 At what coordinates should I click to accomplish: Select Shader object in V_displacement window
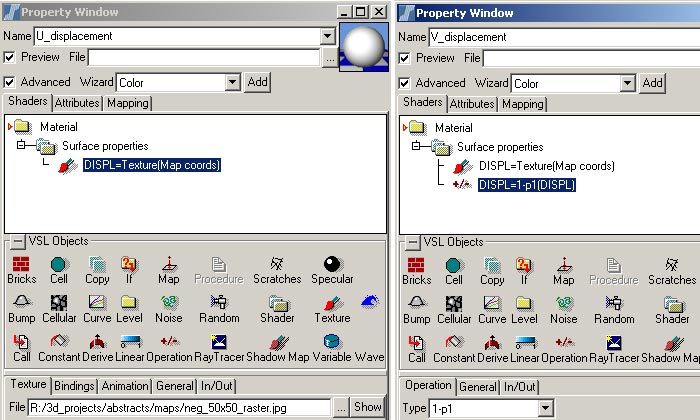672,311
